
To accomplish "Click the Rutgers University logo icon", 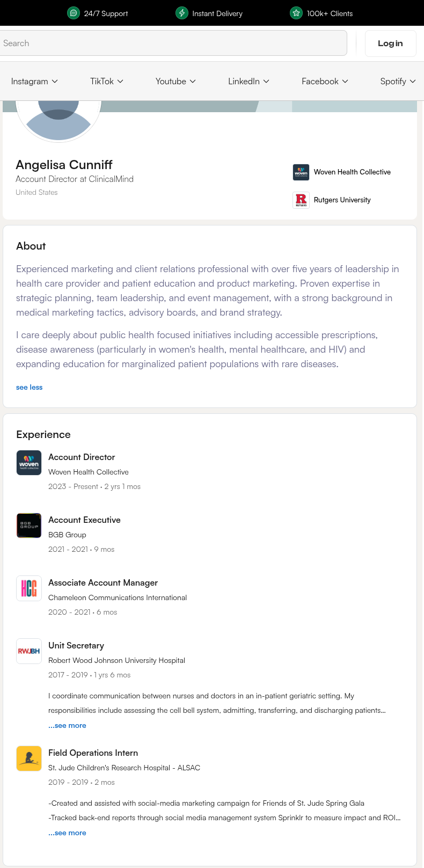I will point(301,200).
